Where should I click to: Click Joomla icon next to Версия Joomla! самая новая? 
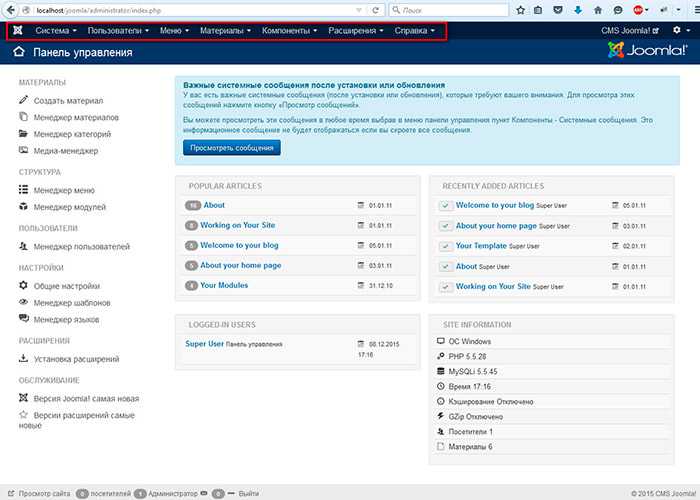pyautogui.click(x=23, y=398)
